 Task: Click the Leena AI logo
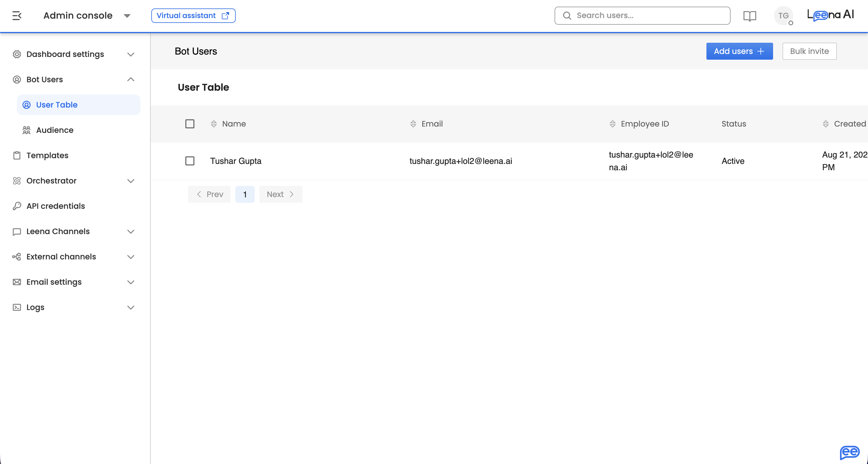tap(830, 15)
